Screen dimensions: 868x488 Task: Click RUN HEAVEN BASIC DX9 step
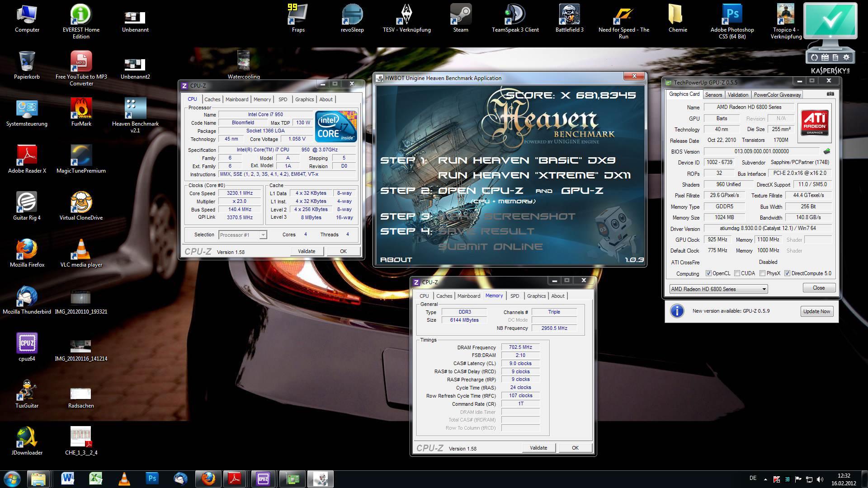point(526,160)
